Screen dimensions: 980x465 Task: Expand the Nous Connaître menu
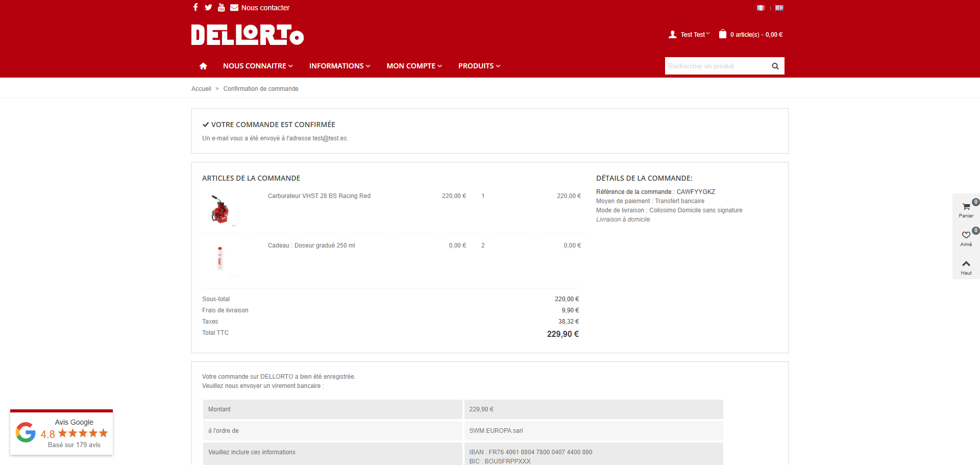click(258, 66)
